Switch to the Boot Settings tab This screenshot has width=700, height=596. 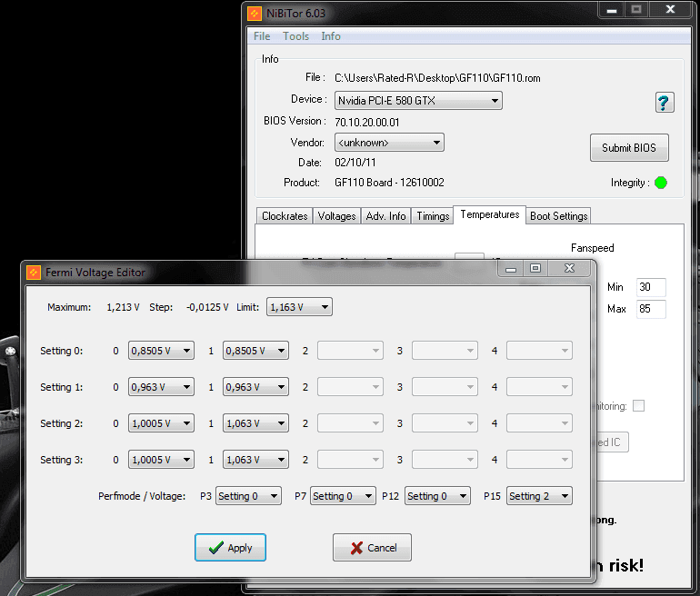(x=558, y=216)
